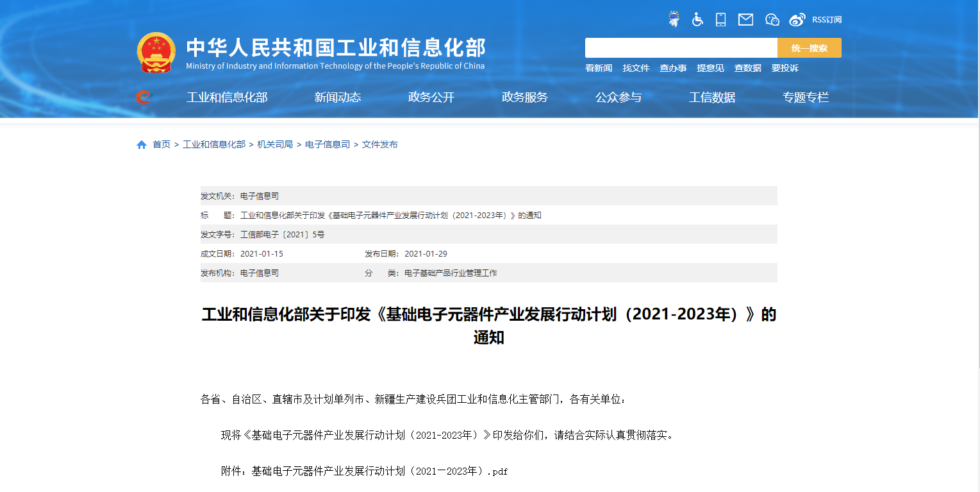Viewport: 980px width, 492px height.
Task: Open accessibility mode via wheelchair icon
Action: point(697,19)
